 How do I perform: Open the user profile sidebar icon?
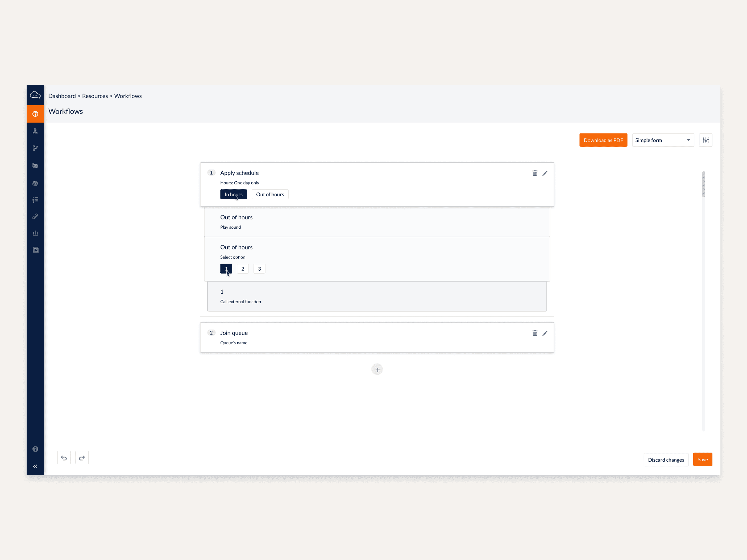point(35,131)
